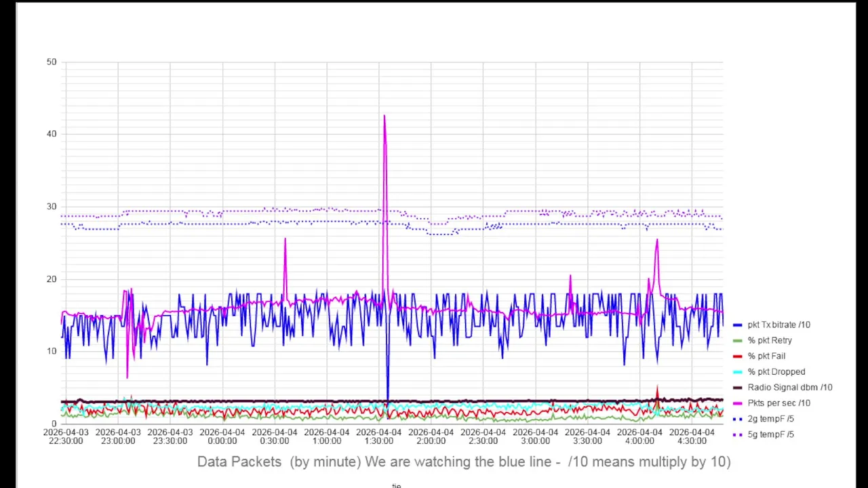Click the cyan % pkt Dropped swatch
The image size is (868, 488).
[x=738, y=372]
